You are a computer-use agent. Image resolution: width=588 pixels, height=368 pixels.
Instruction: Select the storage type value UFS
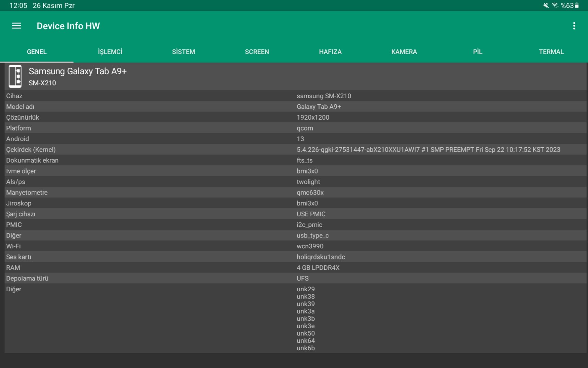coord(303,278)
